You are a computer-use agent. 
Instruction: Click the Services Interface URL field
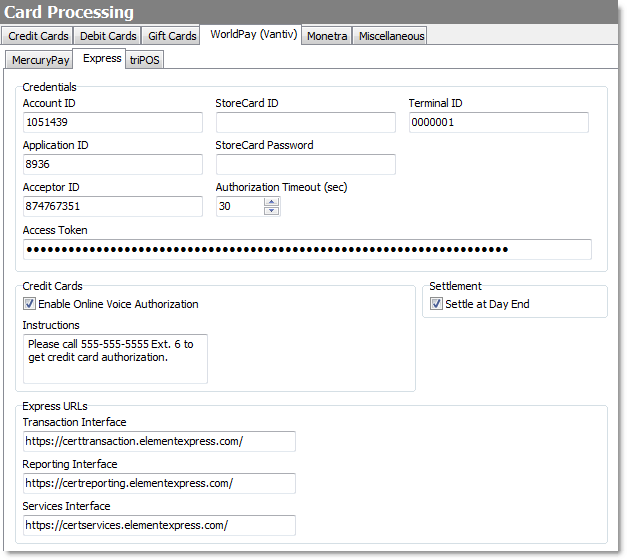159,525
